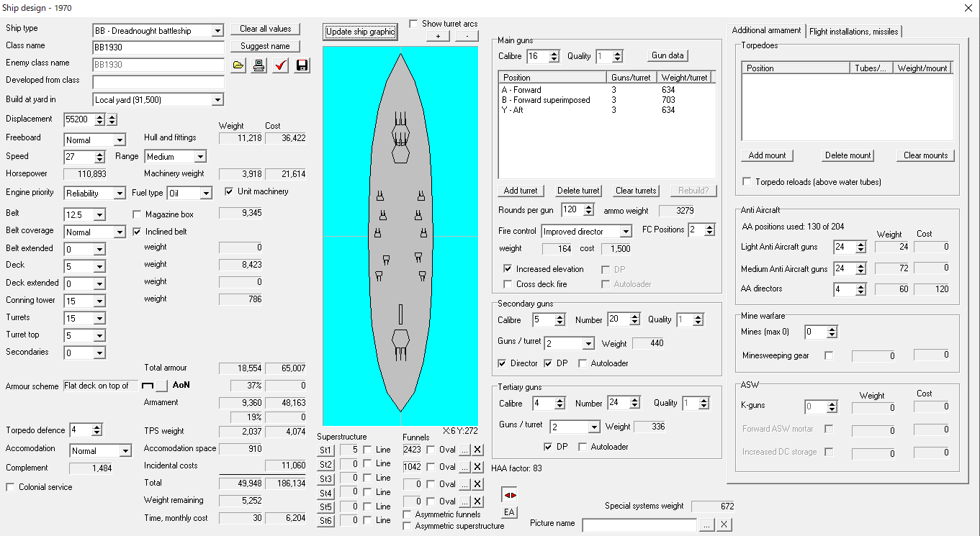Zoom out ship graphic with minus button
This screenshot has width=980, height=536.
point(466,36)
